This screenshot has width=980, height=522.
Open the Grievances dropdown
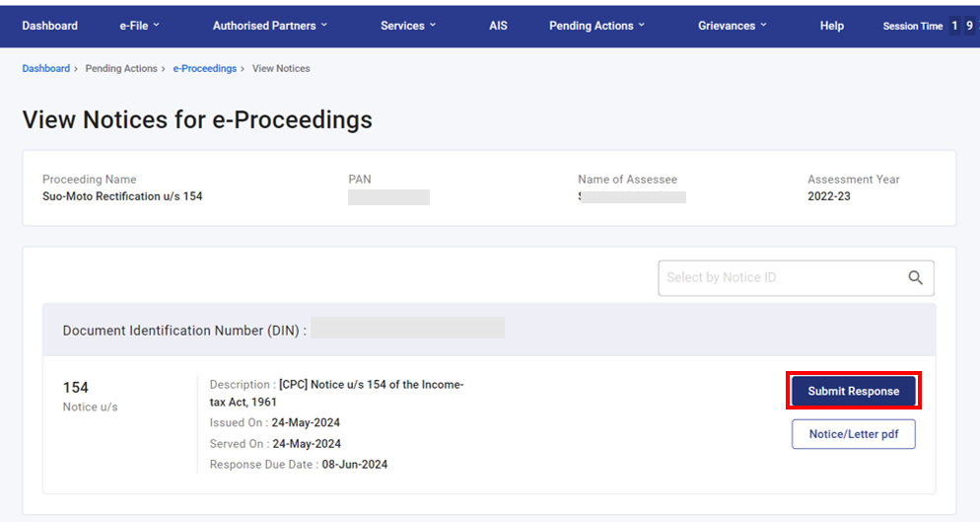[733, 26]
